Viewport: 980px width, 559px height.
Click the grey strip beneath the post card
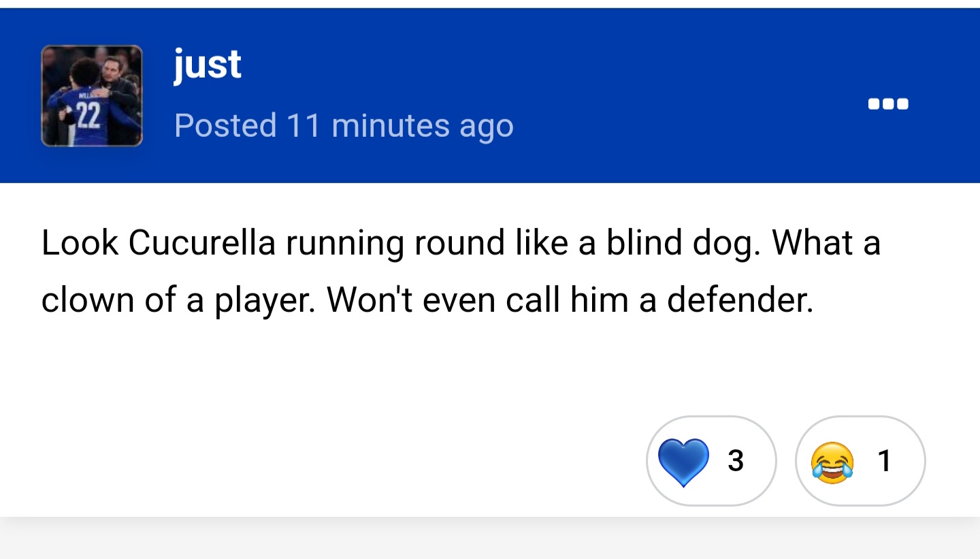pyautogui.click(x=490, y=539)
